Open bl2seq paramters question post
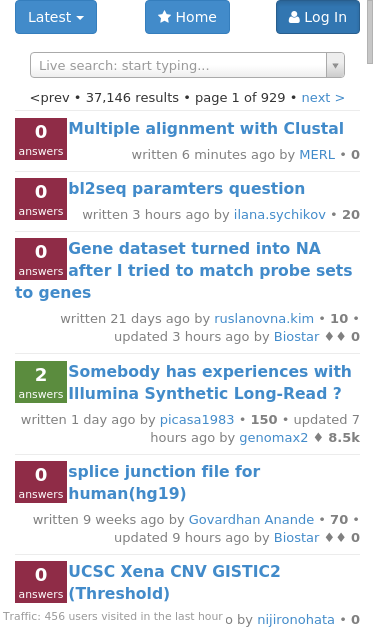This screenshot has height=627, width=375. (x=187, y=188)
